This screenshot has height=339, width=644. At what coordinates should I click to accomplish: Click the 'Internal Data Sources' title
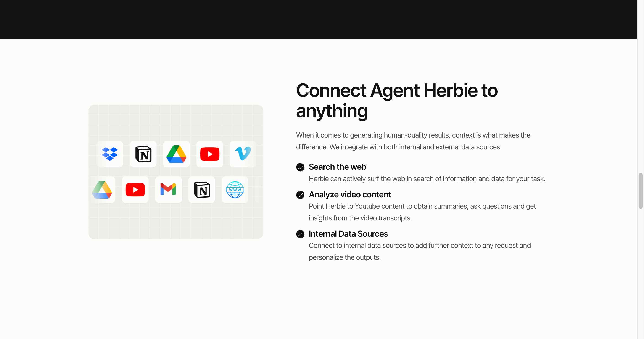348,234
